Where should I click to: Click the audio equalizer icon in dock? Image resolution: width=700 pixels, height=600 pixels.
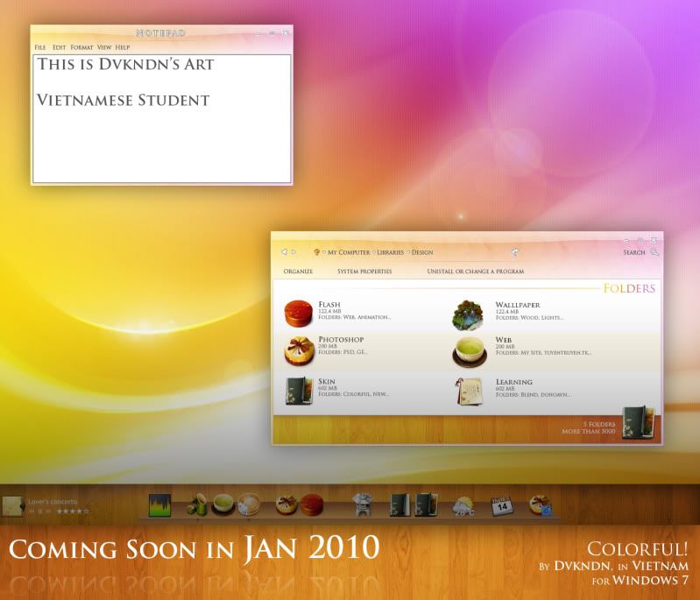pos(159,505)
